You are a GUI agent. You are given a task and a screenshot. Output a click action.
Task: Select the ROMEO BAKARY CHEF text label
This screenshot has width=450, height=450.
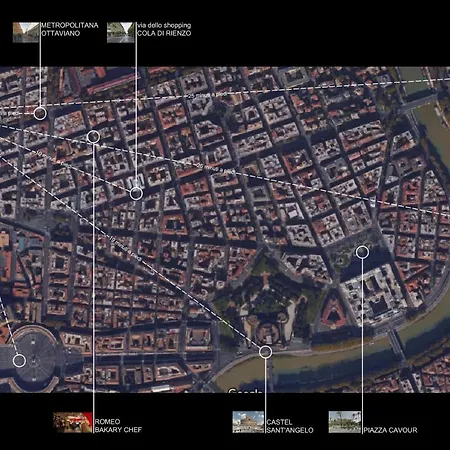[x=118, y=426]
